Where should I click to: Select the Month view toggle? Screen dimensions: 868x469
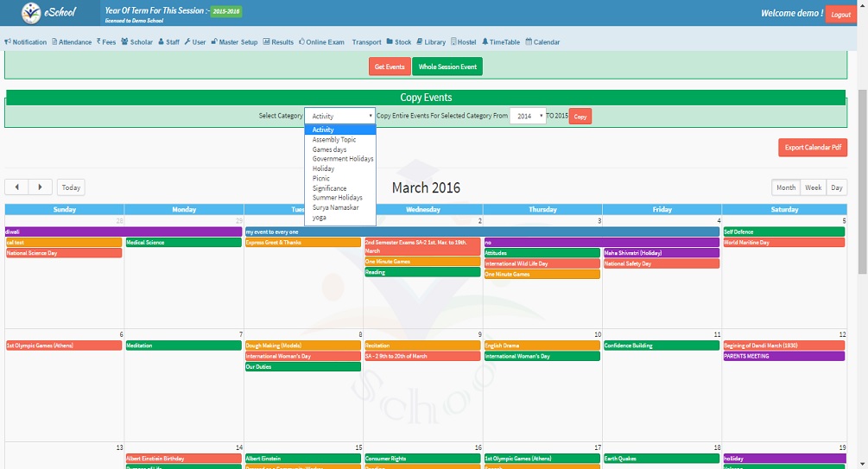click(x=786, y=187)
